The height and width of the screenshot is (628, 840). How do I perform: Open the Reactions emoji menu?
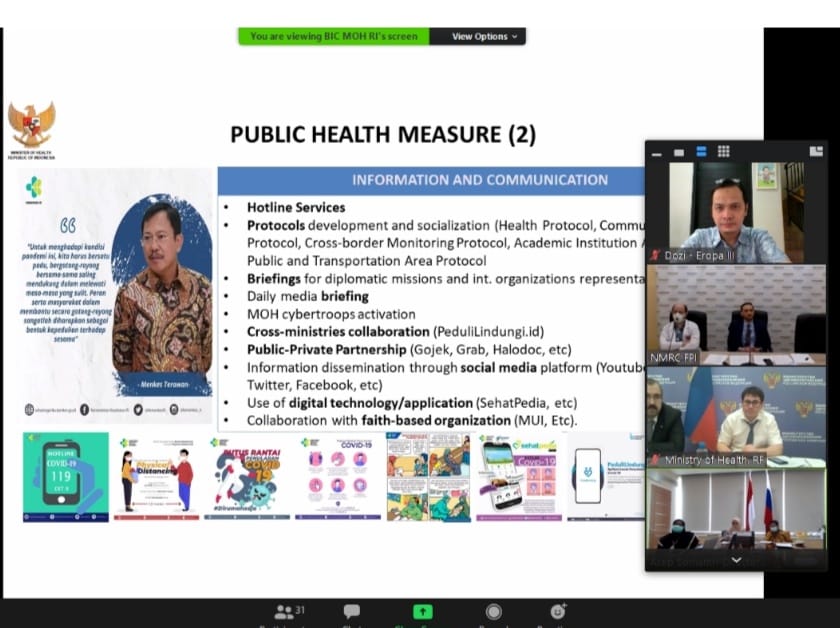coord(558,611)
